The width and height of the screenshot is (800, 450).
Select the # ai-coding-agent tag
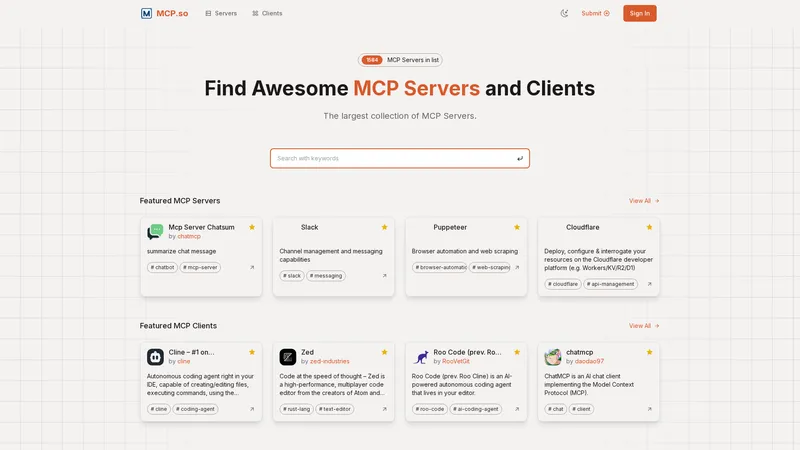click(x=476, y=409)
